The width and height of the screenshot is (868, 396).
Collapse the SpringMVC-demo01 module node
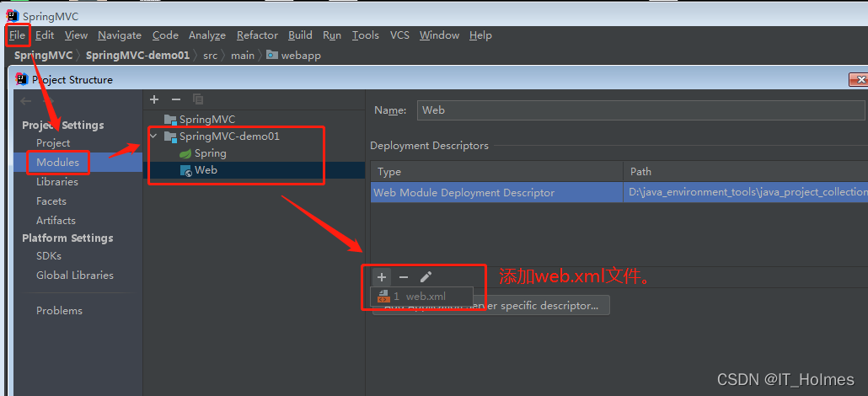153,136
